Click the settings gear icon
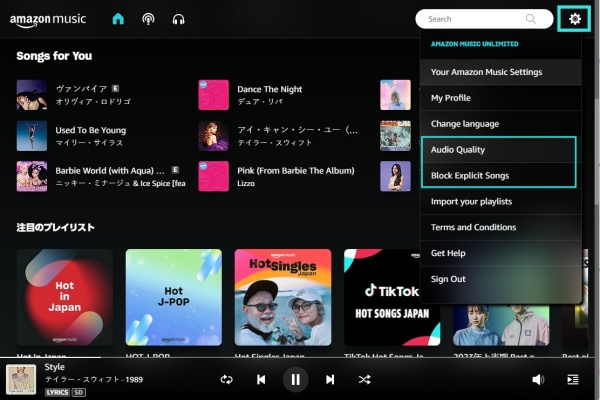 click(574, 19)
